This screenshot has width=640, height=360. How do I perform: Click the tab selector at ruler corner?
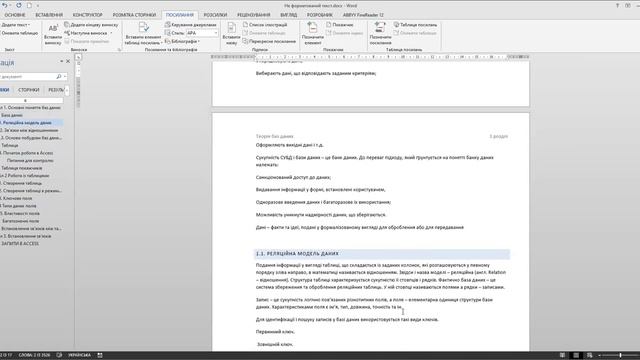pyautogui.click(x=78, y=57)
